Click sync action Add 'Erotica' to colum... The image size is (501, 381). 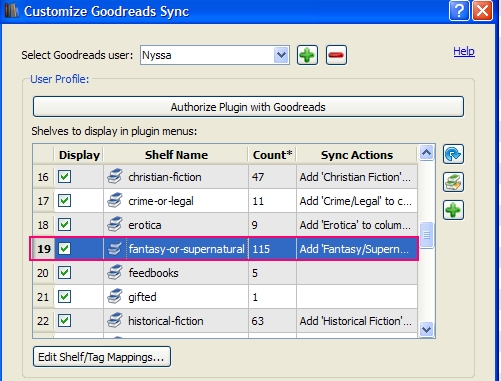(x=355, y=225)
